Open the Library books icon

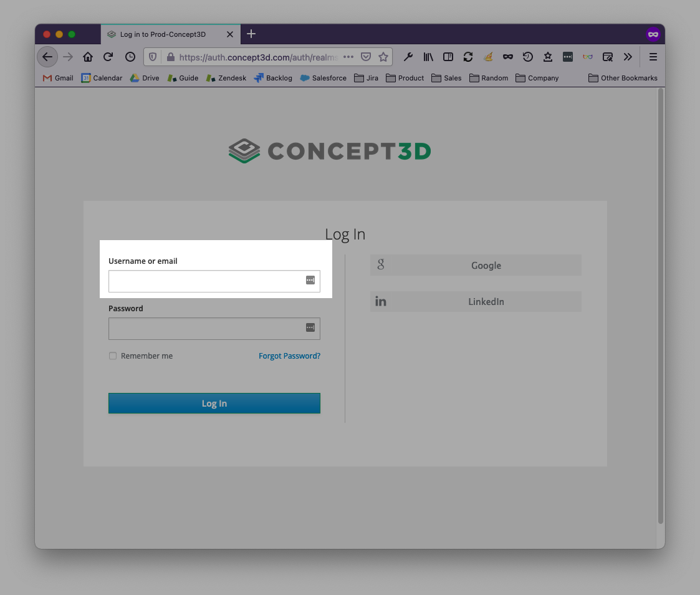(428, 57)
